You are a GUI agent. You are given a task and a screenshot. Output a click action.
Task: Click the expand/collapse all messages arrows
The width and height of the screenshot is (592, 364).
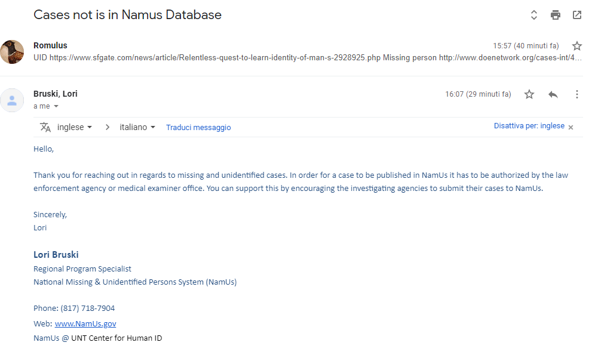pyautogui.click(x=534, y=15)
